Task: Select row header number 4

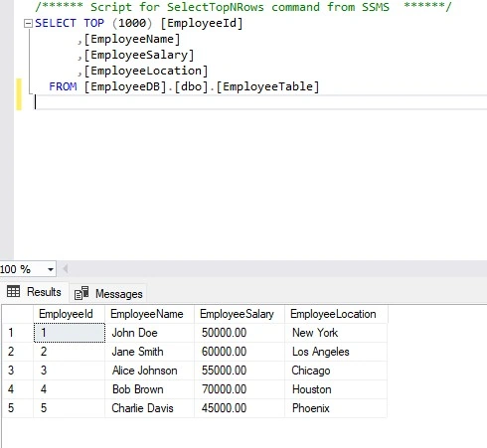Action: pyautogui.click(x=18, y=389)
